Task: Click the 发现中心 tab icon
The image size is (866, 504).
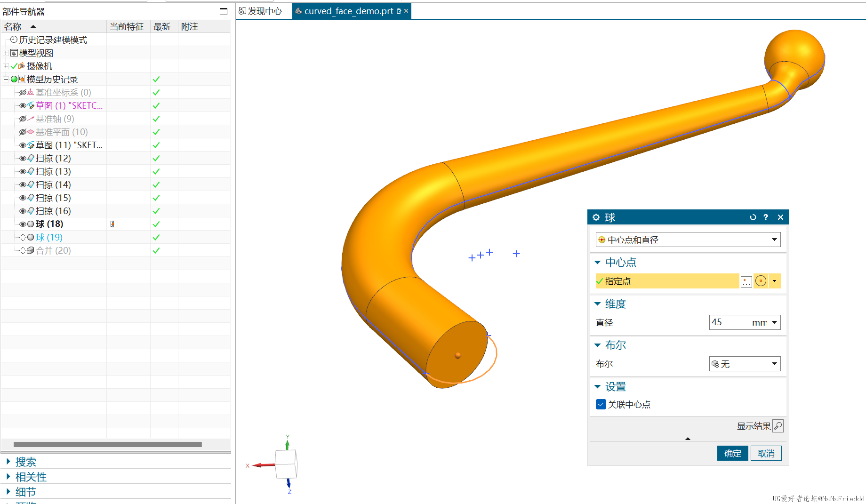Action: point(242,11)
